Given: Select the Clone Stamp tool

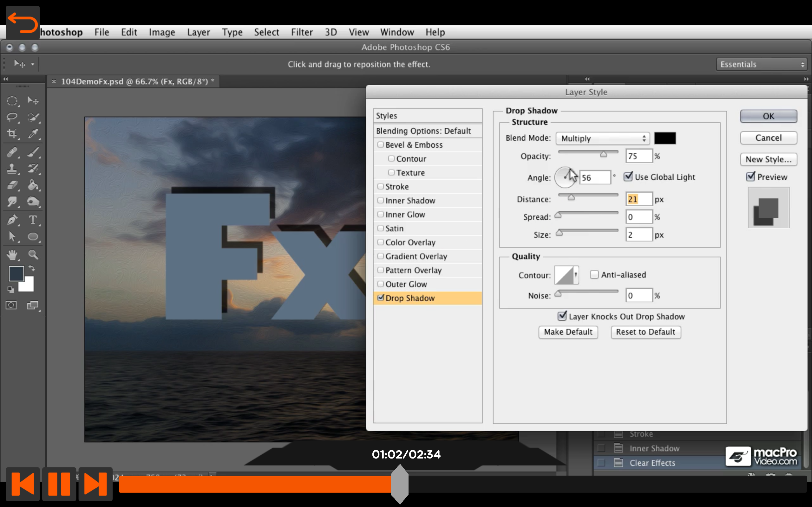Looking at the screenshot, I should click(12, 169).
